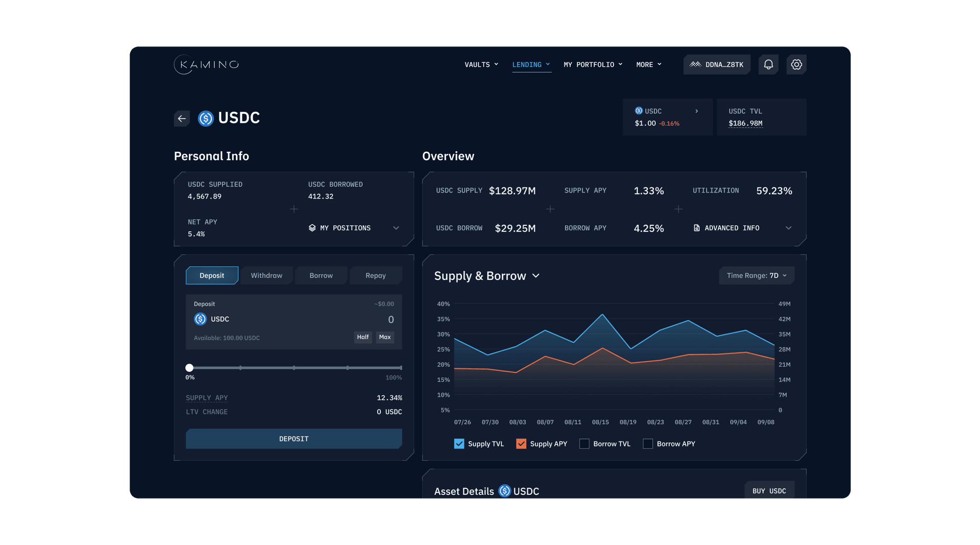Switch to Borrow tab
Image resolution: width=980 pixels, height=545 pixels.
click(x=321, y=275)
